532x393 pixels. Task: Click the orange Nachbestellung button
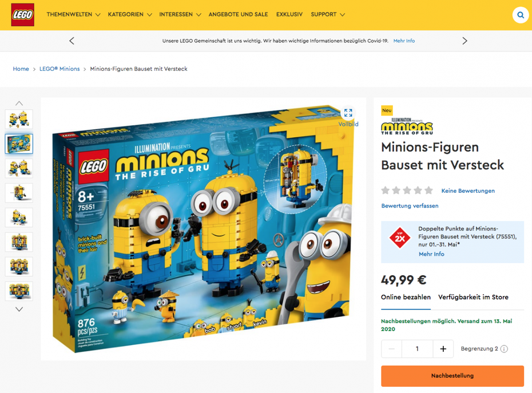point(452,376)
